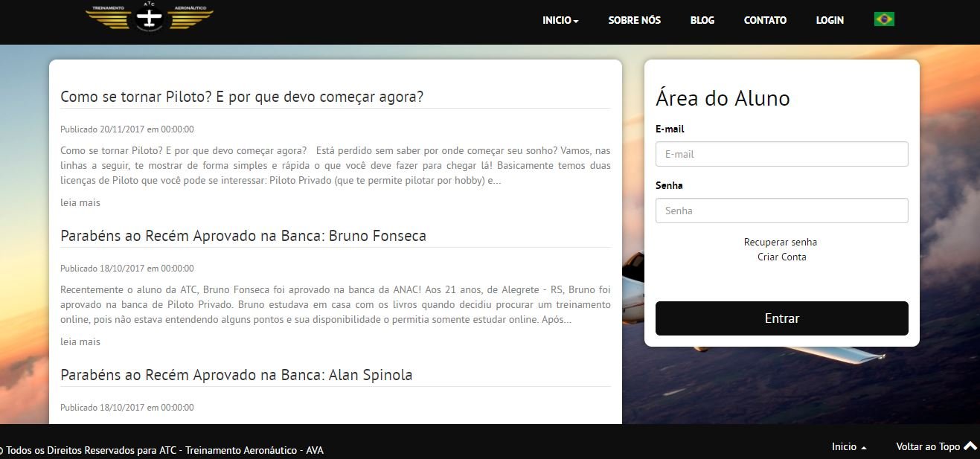Go to the BLOG menu item
Screen dimensions: 980x459
pos(702,20)
